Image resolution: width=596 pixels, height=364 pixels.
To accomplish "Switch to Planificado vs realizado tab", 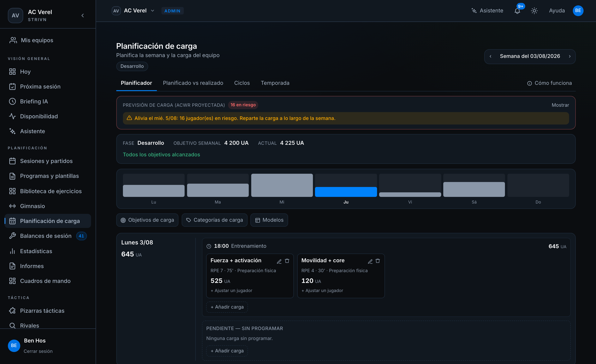I will tap(193, 83).
